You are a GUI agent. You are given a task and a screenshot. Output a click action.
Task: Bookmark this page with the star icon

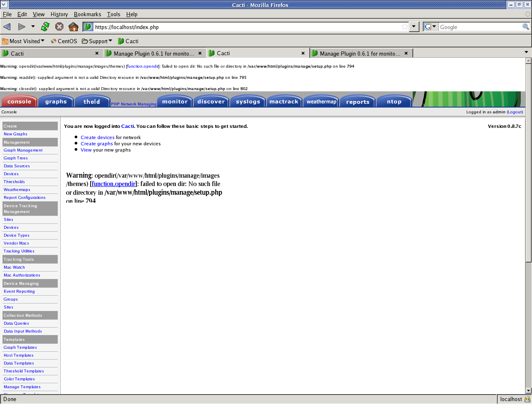(x=404, y=27)
